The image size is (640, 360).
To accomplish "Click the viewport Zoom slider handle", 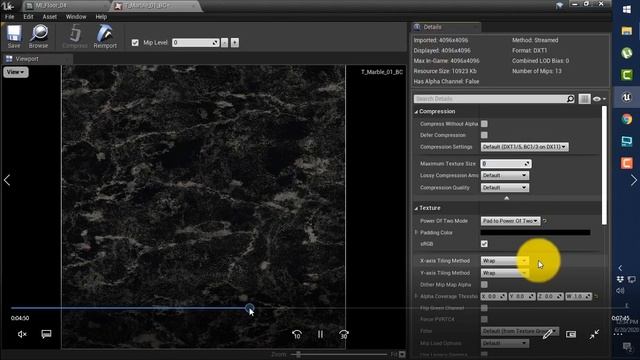I will (298, 355).
